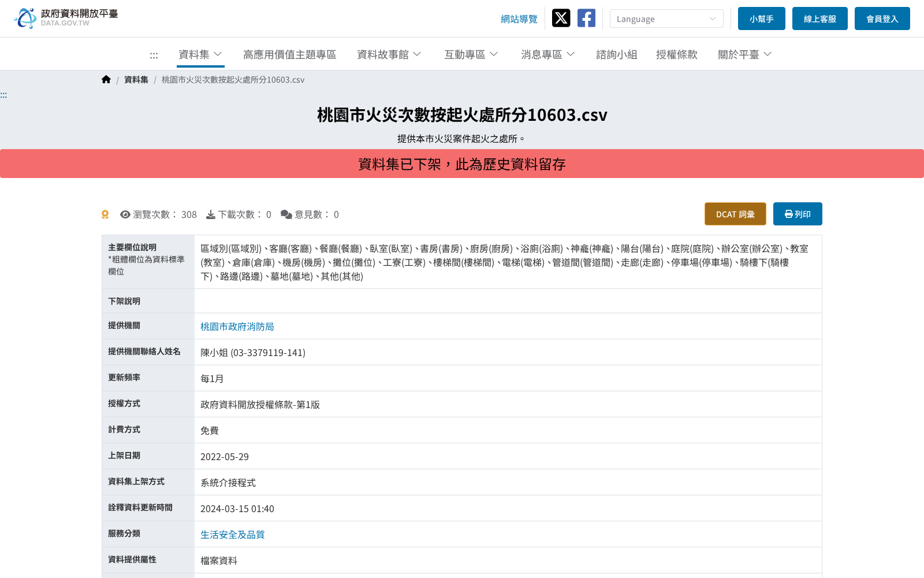Click the 下架說明 row label

pyautogui.click(x=124, y=301)
